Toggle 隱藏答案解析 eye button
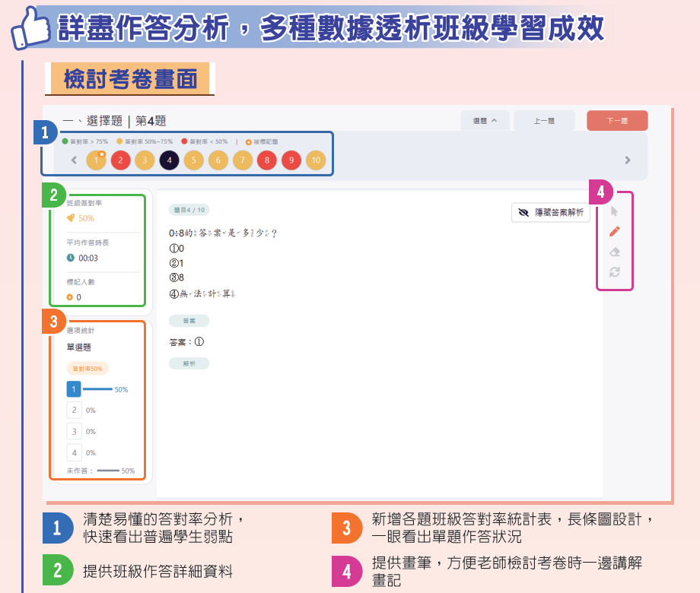 point(551,213)
